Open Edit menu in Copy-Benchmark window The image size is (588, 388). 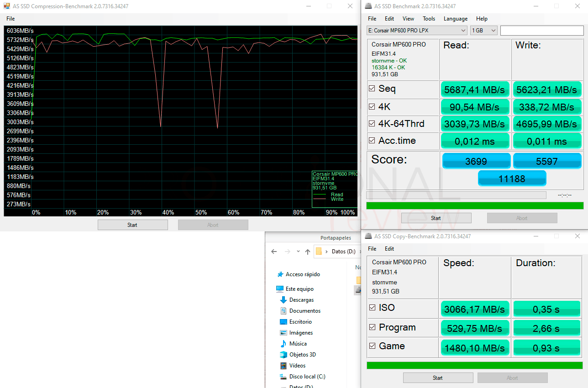point(389,249)
